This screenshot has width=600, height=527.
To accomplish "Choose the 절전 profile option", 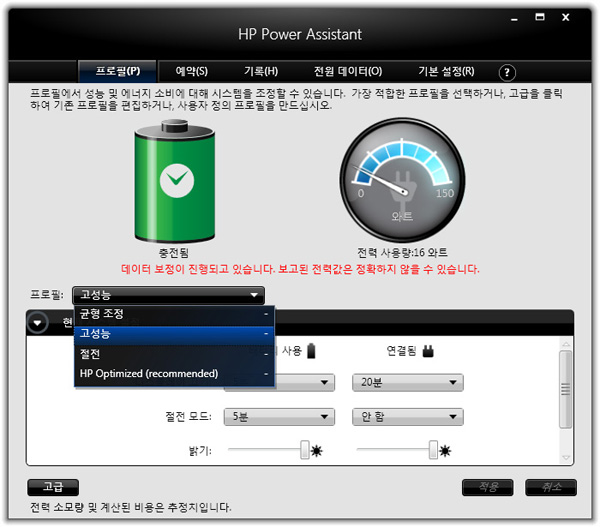I will (174, 354).
